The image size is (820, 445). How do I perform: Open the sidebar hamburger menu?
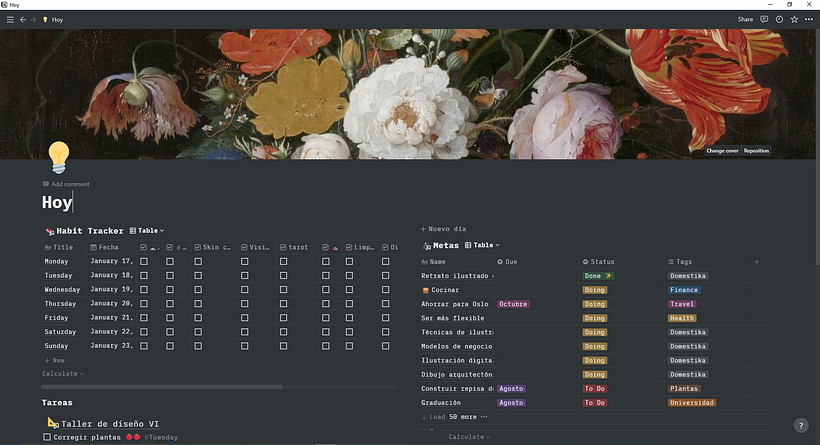pos(10,19)
